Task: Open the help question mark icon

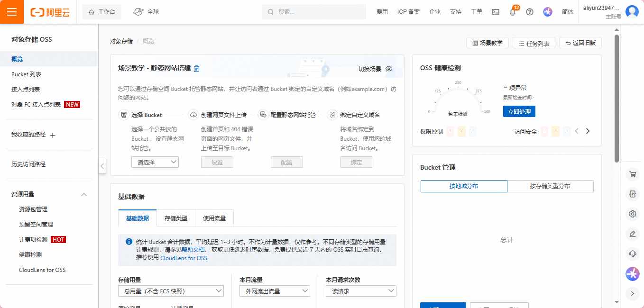Action: point(530,12)
